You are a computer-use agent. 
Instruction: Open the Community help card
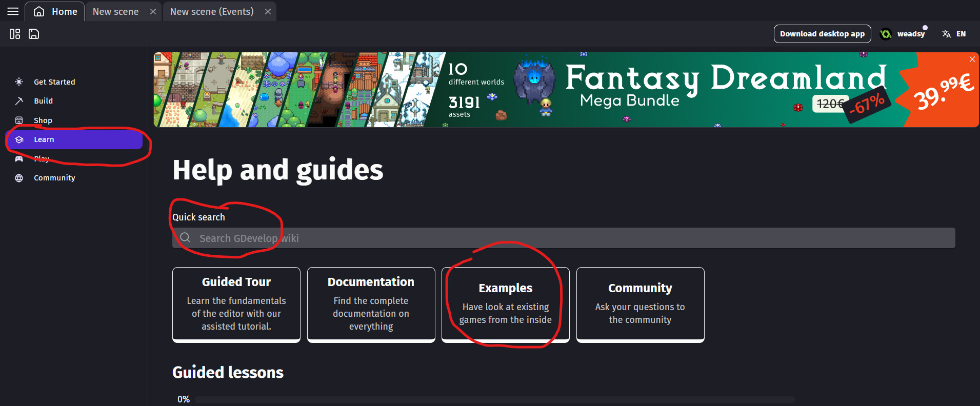641,304
